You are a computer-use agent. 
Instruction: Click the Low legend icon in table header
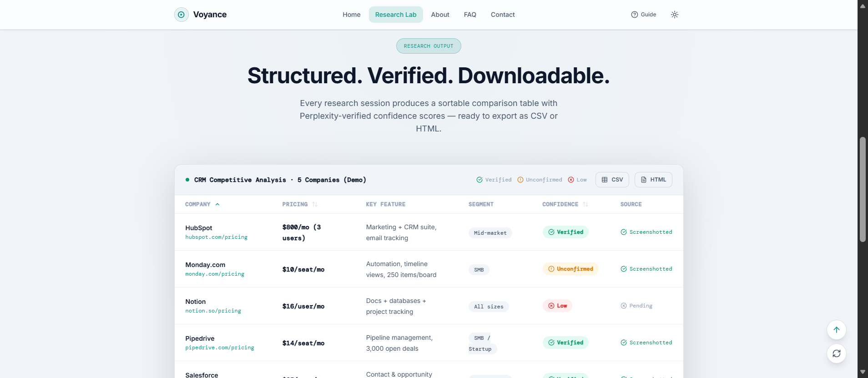[571, 180]
